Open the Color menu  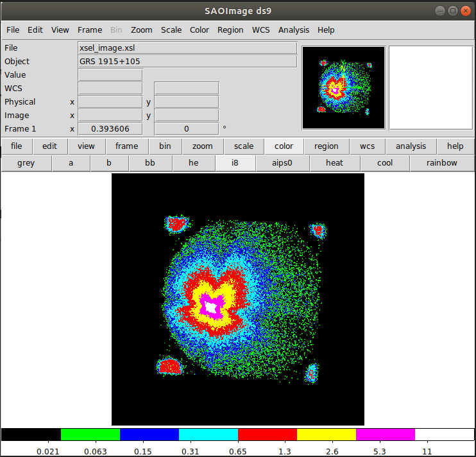pyautogui.click(x=200, y=30)
